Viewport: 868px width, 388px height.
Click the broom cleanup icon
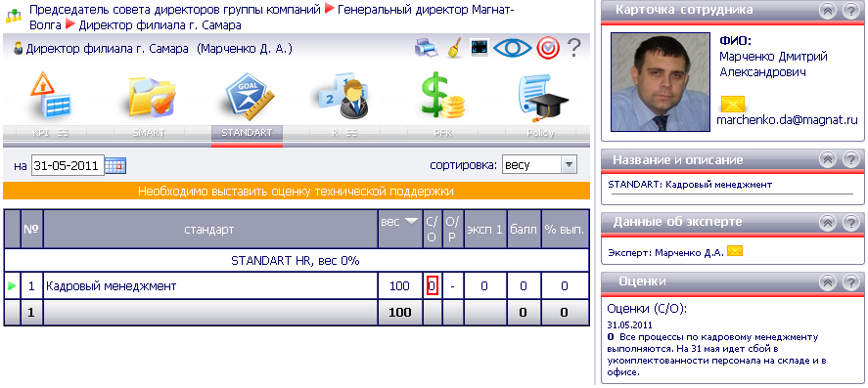pyautogui.click(x=455, y=48)
